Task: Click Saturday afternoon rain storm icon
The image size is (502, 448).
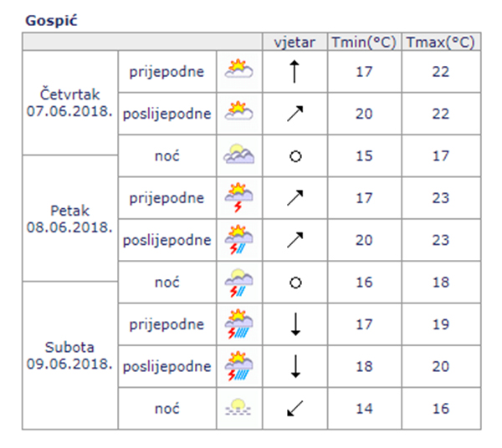Action: pyautogui.click(x=239, y=366)
